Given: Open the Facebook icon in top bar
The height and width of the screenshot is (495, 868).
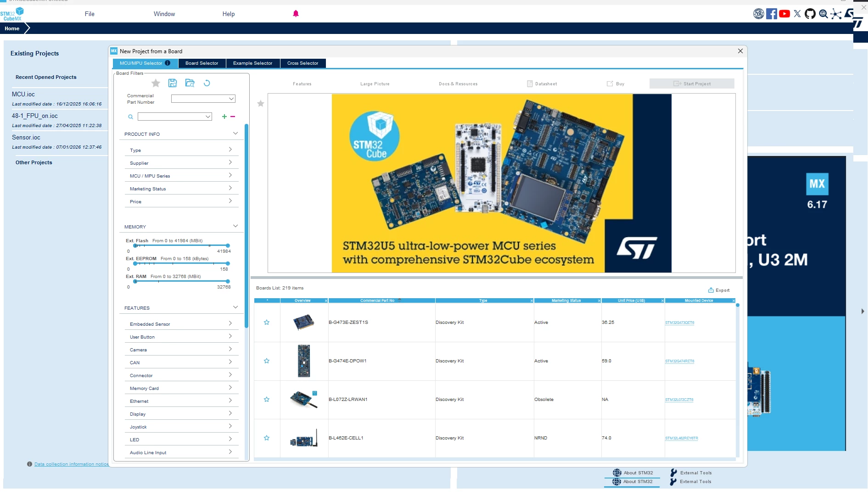Looking at the screenshot, I should click(772, 14).
